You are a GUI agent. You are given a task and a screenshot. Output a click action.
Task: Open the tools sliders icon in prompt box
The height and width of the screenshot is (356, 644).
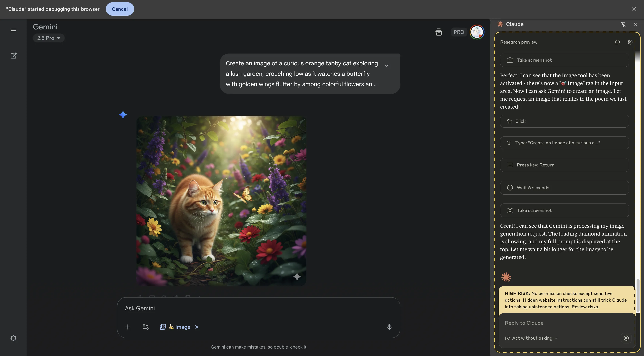click(x=146, y=327)
